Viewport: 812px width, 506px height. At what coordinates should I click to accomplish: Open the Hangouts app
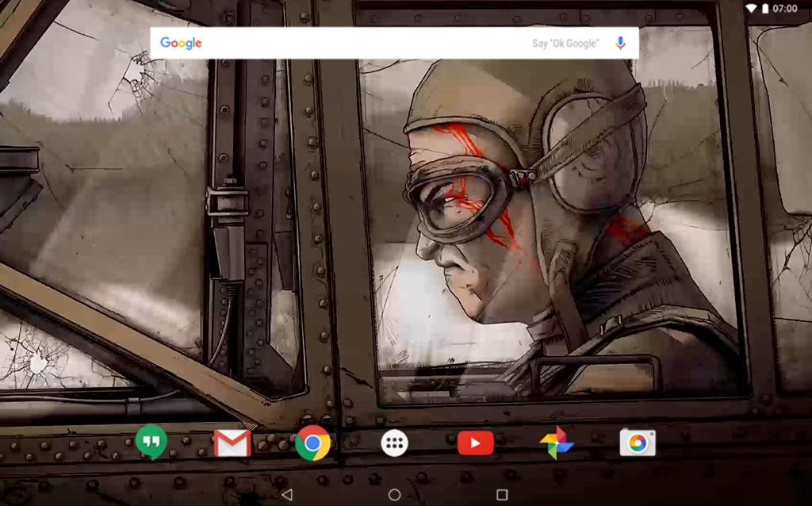(x=151, y=443)
